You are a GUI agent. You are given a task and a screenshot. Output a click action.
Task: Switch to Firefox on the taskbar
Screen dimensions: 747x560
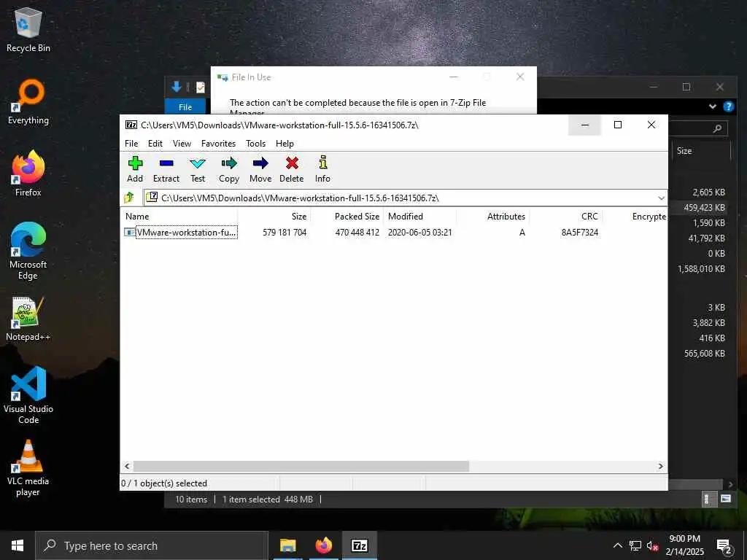pos(323,545)
